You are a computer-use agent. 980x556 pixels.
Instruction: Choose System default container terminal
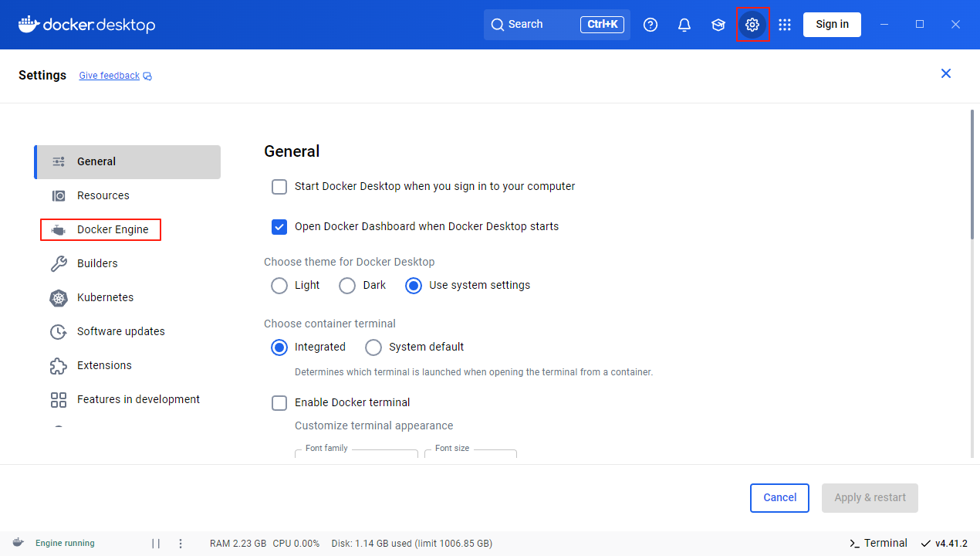point(373,347)
